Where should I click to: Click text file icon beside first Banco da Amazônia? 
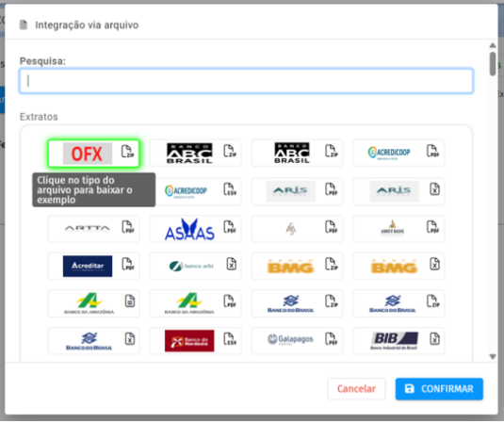(x=130, y=301)
